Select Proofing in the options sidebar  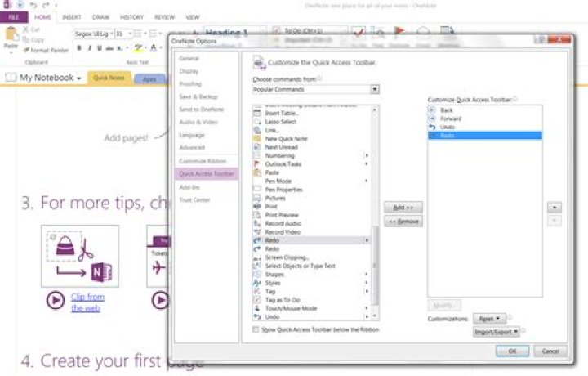(x=190, y=83)
